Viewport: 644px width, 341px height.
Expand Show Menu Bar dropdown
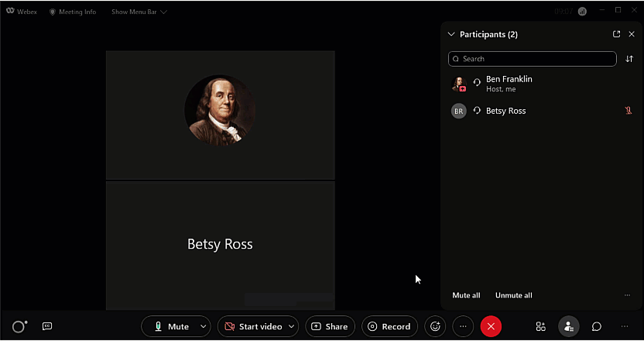click(x=139, y=12)
